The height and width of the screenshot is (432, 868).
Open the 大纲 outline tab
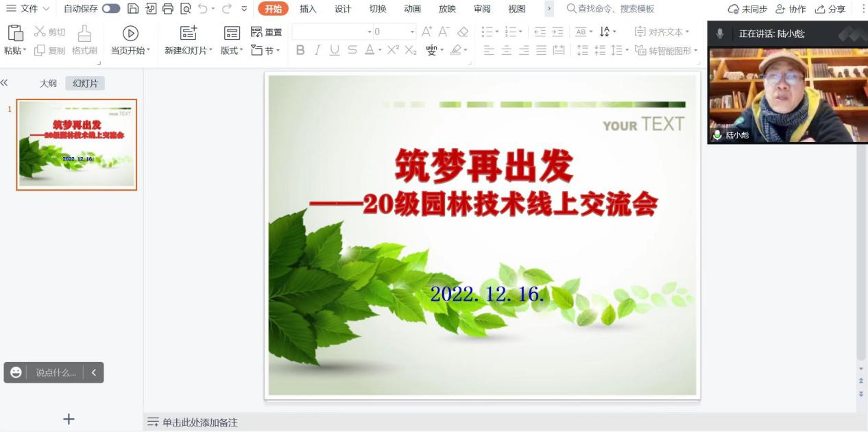[48, 84]
